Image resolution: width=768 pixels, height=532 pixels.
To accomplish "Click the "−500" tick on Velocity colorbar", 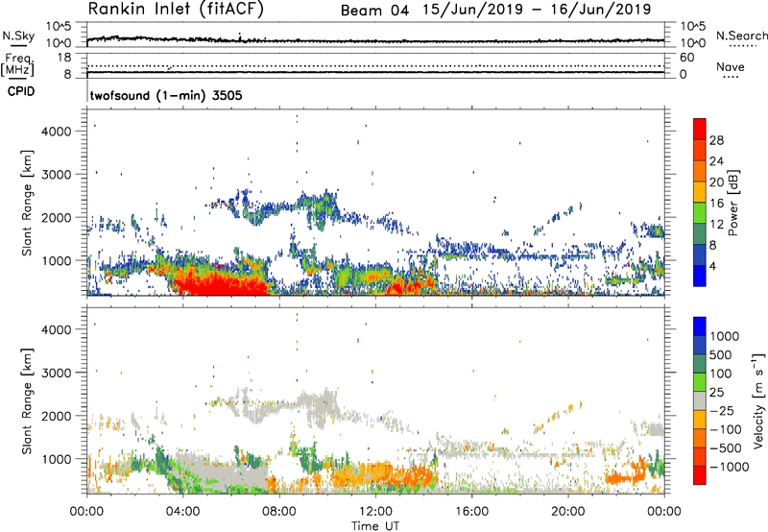I will [x=726, y=447].
